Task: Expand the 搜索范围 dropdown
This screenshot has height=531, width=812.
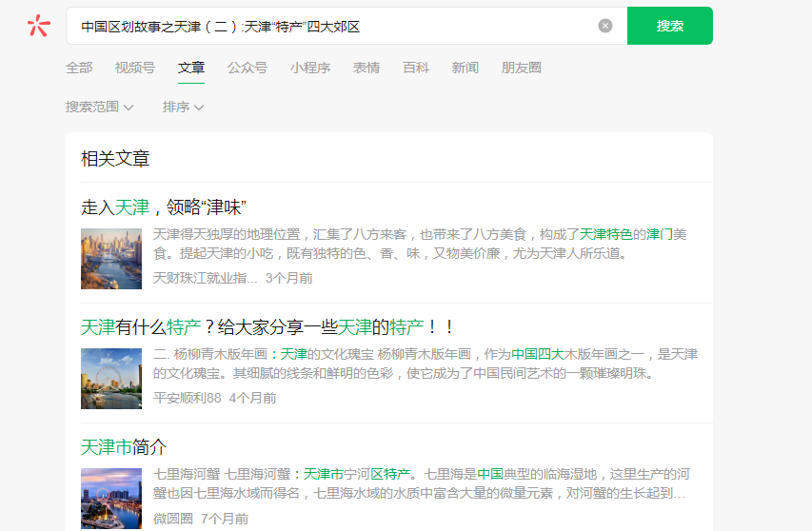Action: tap(99, 108)
